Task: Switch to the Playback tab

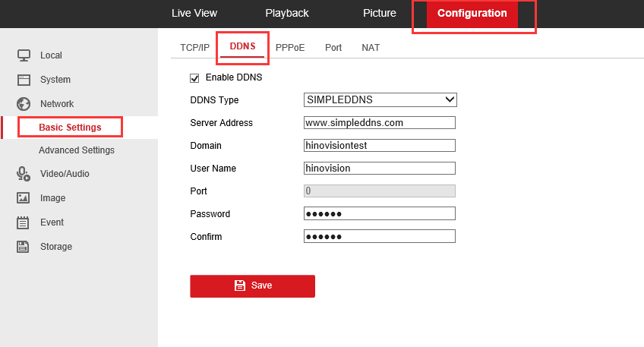Action: coord(287,13)
